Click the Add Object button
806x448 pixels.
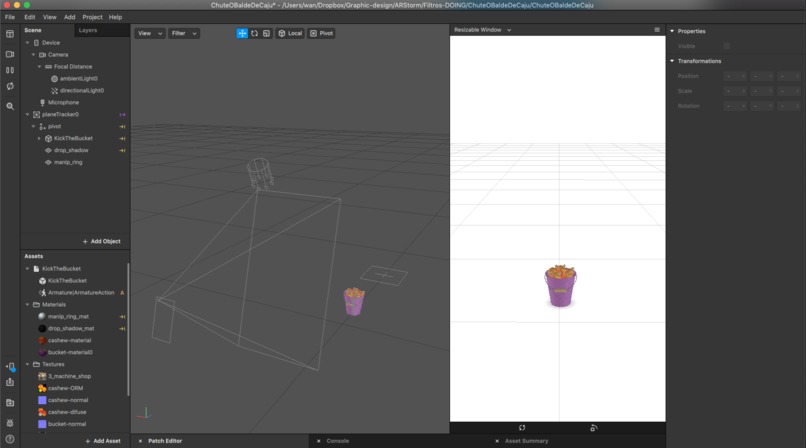[x=102, y=241]
